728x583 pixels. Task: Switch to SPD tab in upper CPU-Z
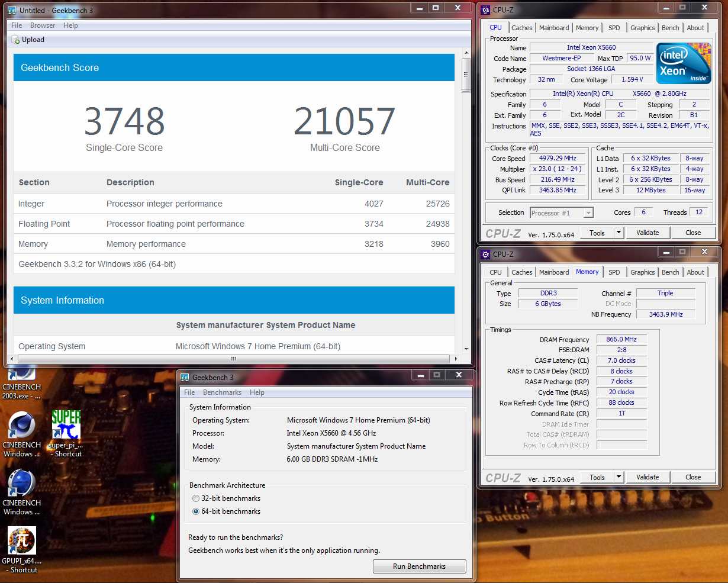(614, 28)
